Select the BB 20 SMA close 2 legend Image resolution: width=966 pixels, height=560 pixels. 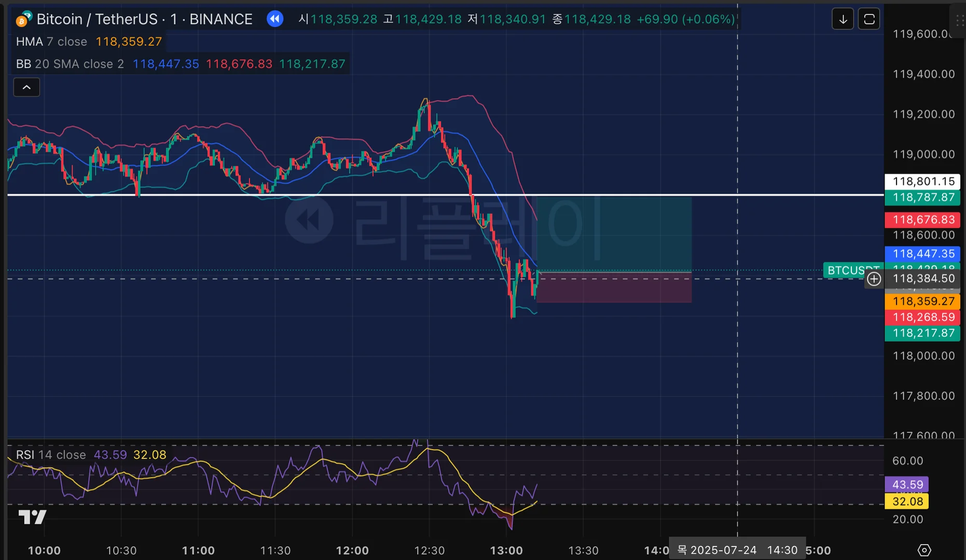pos(70,64)
